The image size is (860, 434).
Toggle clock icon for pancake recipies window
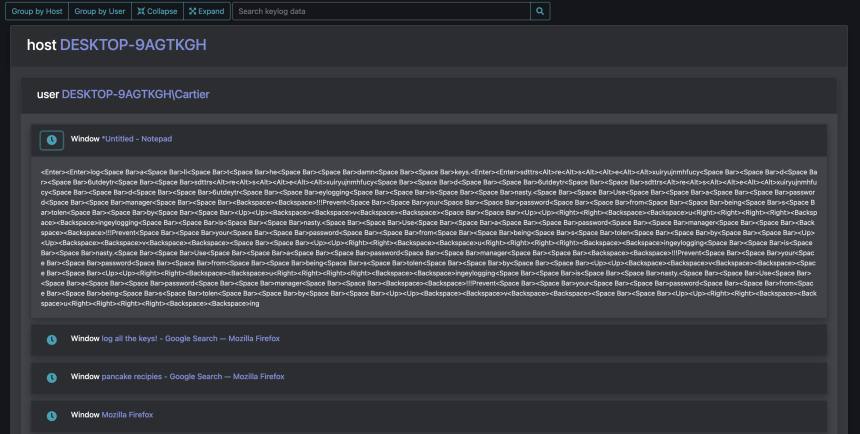52,377
